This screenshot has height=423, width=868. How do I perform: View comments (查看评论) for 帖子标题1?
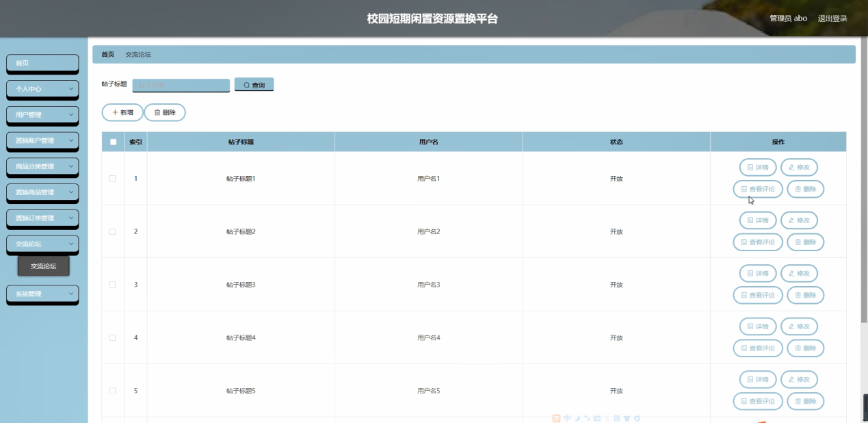[x=758, y=189]
